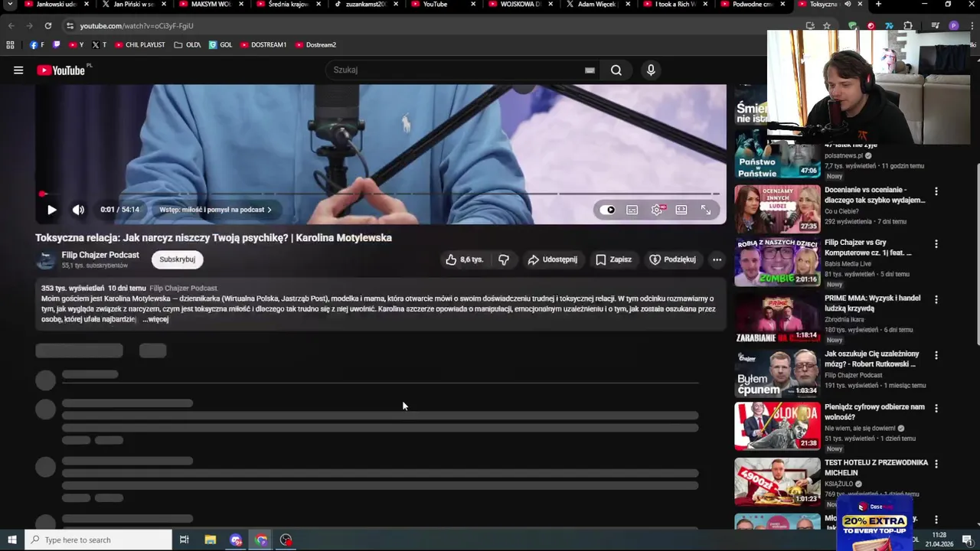Screen dimensions: 980x551
Task: Open player settings gear icon
Action: [x=657, y=210]
